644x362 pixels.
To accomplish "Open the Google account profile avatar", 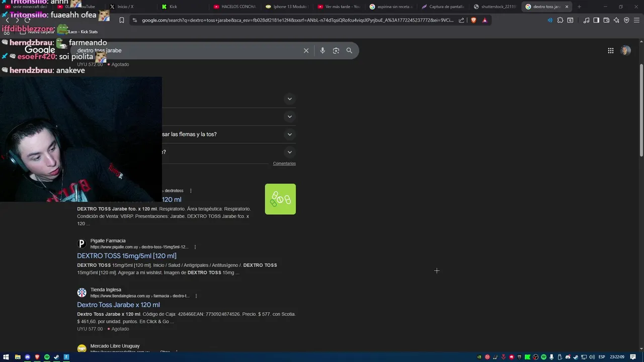I will [626, 50].
